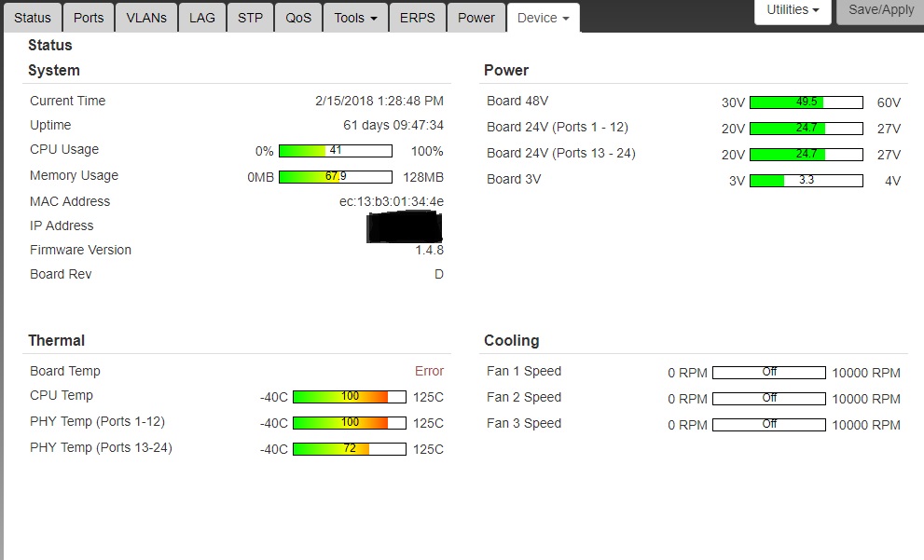Click the PHY Temp Ports 13-24 bar
The image size is (924, 560).
350,449
